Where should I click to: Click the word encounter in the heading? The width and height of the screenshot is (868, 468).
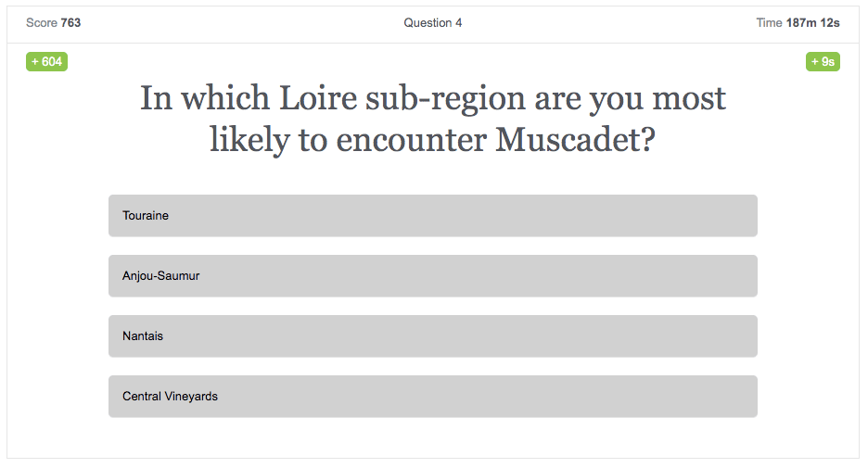412,141
